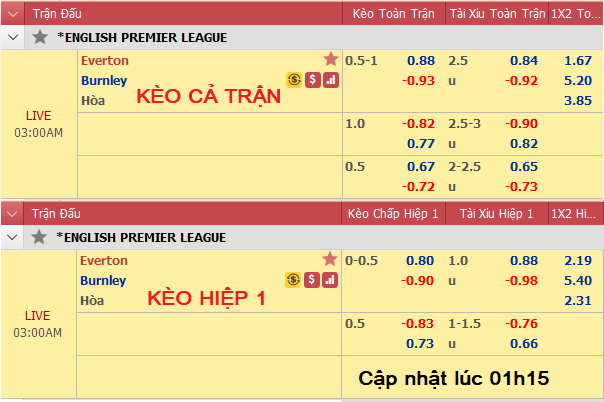Collapse top English Premier League group chevron
This screenshot has width=604, height=402.
pyautogui.click(x=13, y=37)
